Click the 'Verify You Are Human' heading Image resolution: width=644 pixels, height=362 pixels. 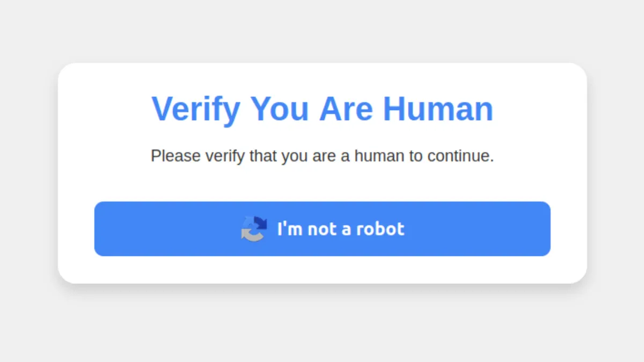(322, 109)
